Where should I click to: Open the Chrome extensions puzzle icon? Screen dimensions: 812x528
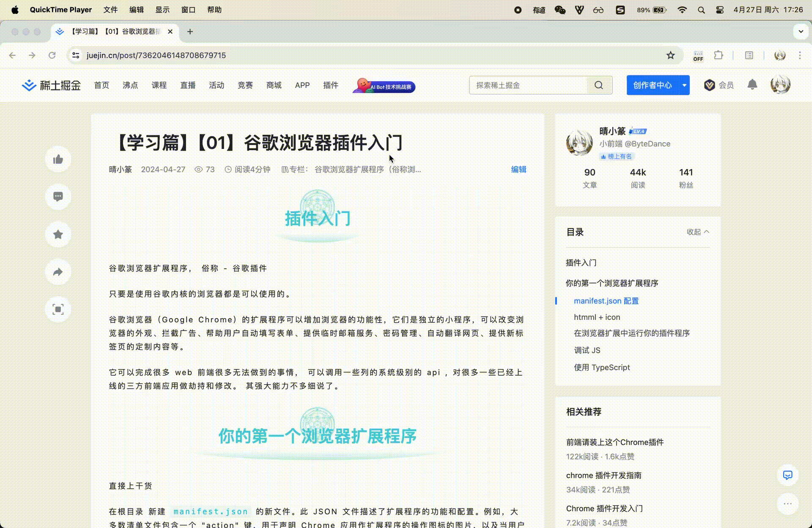click(719, 55)
